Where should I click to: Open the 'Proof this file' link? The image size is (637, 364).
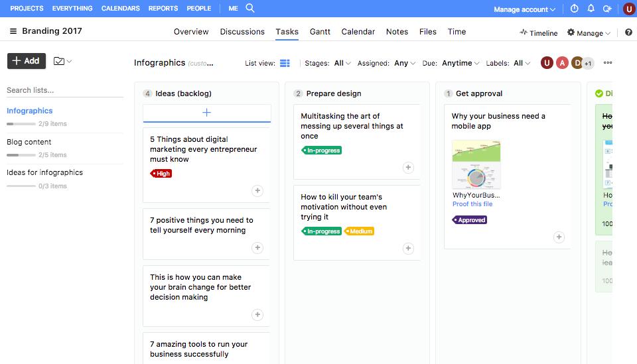pos(472,204)
